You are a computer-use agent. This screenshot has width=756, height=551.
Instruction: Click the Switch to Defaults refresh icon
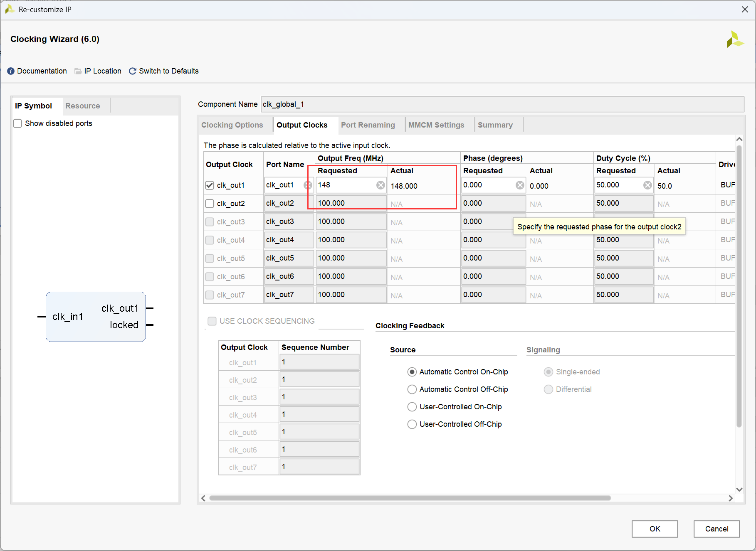tap(133, 71)
